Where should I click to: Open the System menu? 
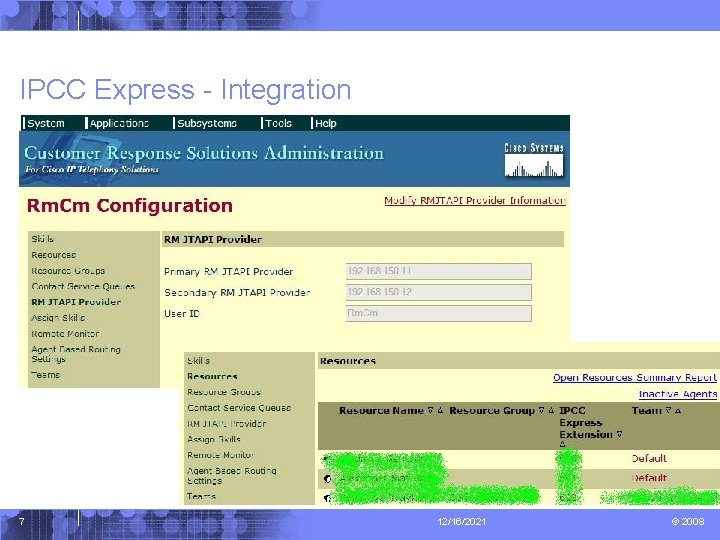pyautogui.click(x=45, y=123)
